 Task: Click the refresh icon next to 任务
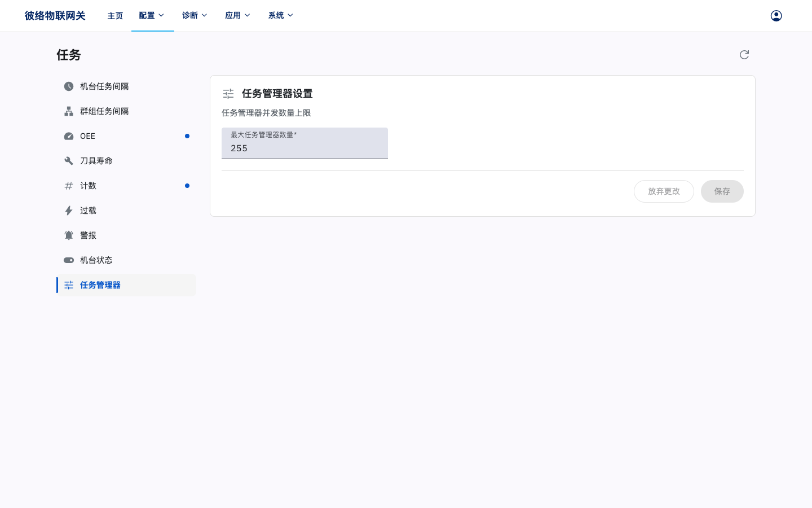(744, 55)
